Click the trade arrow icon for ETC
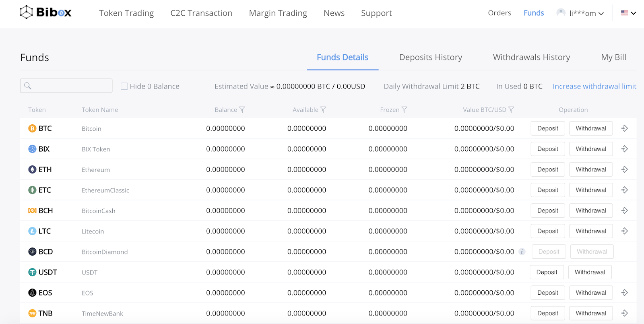This screenshot has height=324, width=644. point(625,190)
